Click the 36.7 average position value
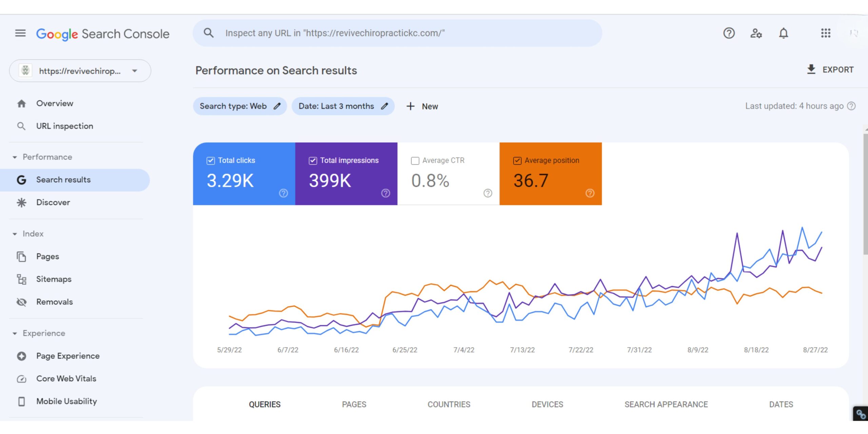This screenshot has width=868, height=434. pos(531,181)
